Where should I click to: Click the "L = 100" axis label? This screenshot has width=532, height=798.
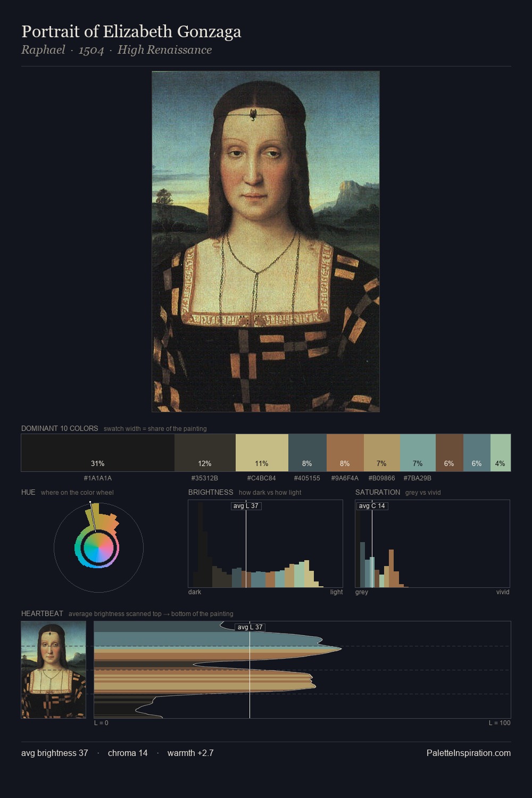(500, 723)
